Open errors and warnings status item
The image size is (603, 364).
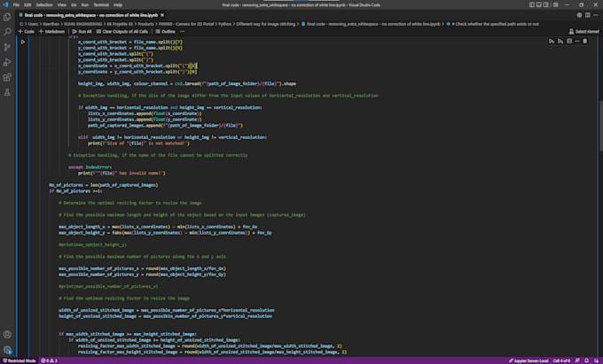click(x=50, y=360)
